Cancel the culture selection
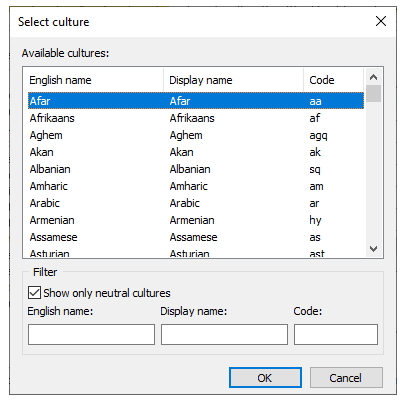Screen dimensions: 403x403 pyautogui.click(x=346, y=378)
